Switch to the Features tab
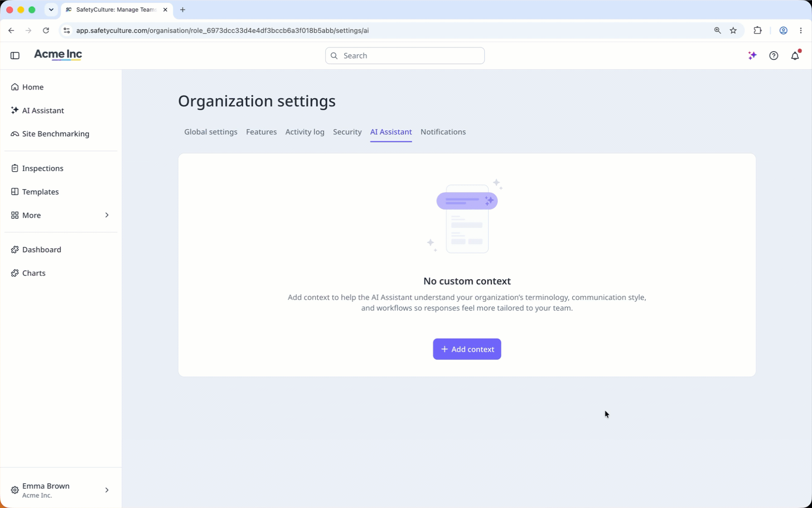 point(261,132)
